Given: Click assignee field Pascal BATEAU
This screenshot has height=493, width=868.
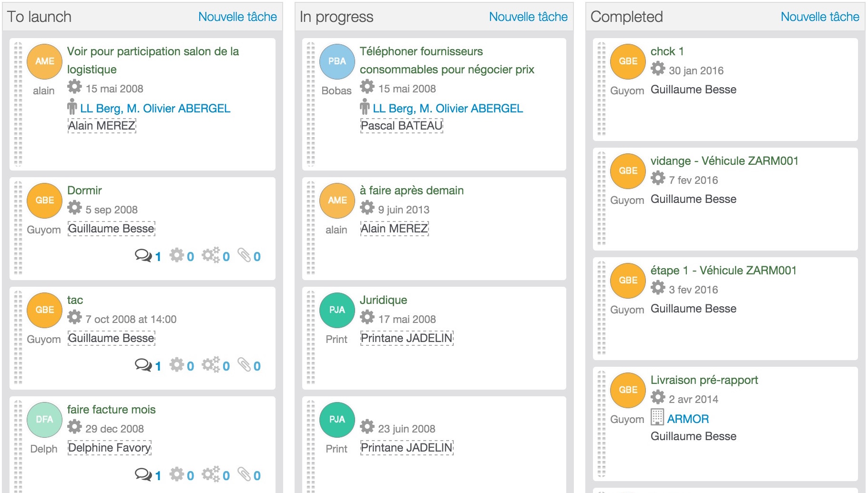Looking at the screenshot, I should click(401, 126).
